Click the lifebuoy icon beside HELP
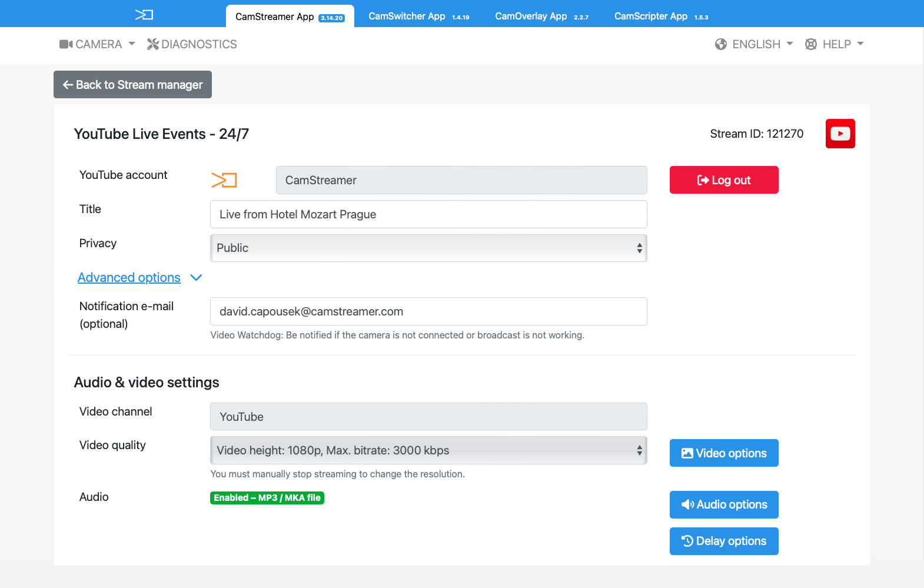This screenshot has width=924, height=588. [811, 44]
